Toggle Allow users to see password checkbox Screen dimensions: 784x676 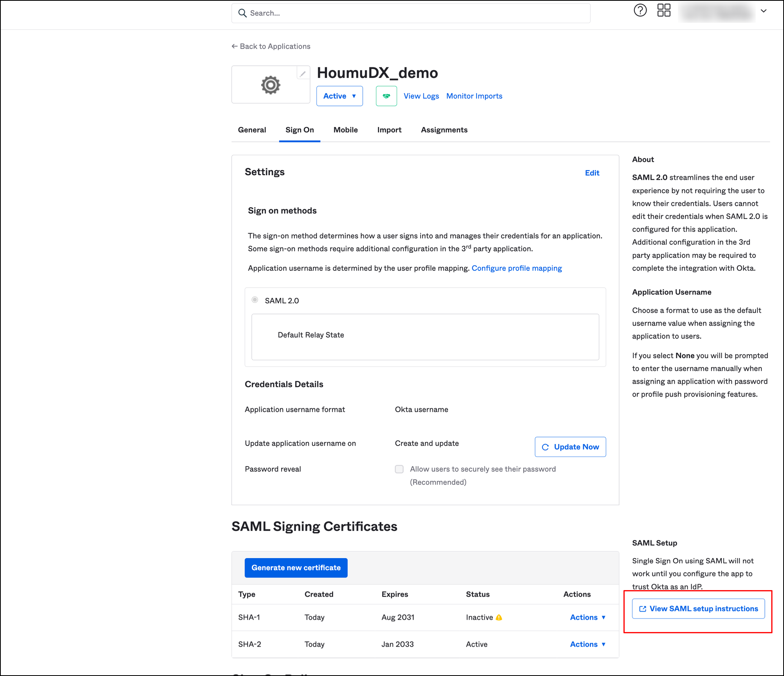(x=399, y=469)
